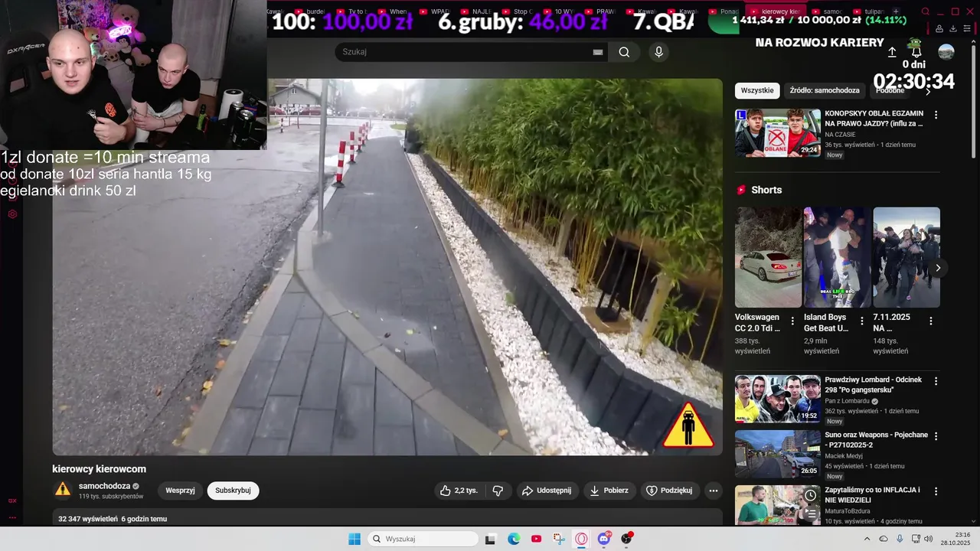Viewport: 980px width, 551px height.
Task: Switch to the tulipan browser tab
Action: 868,11
